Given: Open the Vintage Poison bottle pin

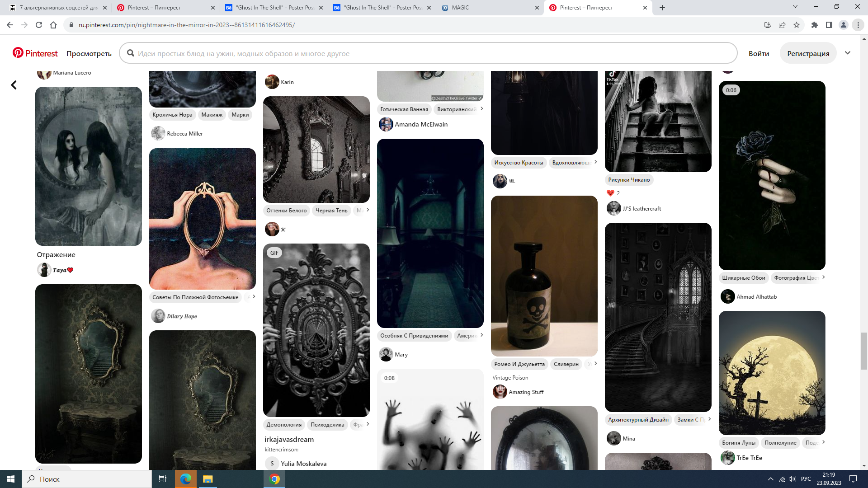Looking at the screenshot, I should pyautogui.click(x=544, y=276).
